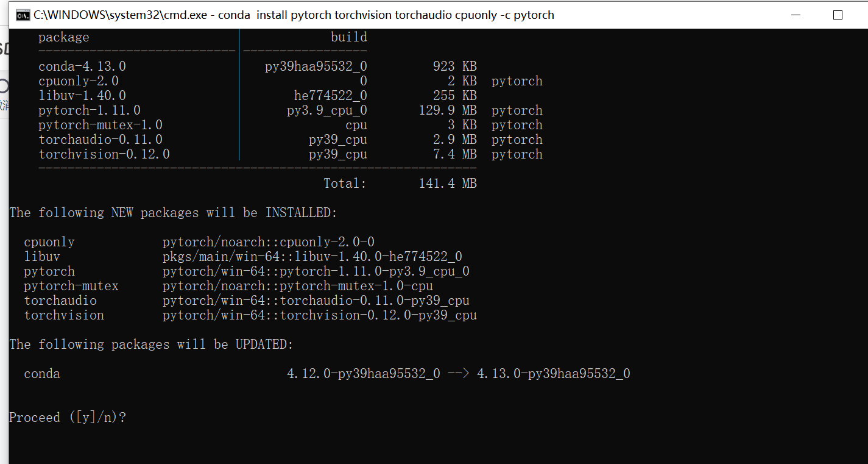Click new version '4.13.0-py39haa95532_0'
This screenshot has width=868, height=464.
(x=554, y=374)
